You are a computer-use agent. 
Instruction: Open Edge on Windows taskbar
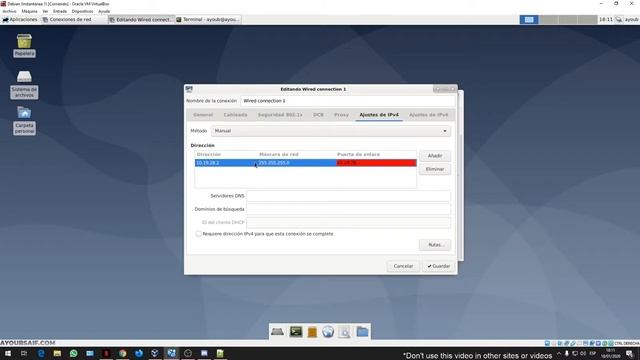coord(41,353)
